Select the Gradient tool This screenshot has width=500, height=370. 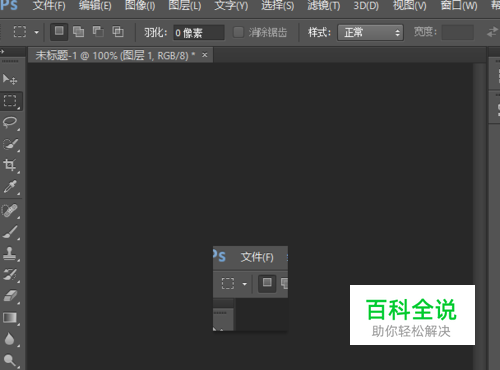(10, 318)
